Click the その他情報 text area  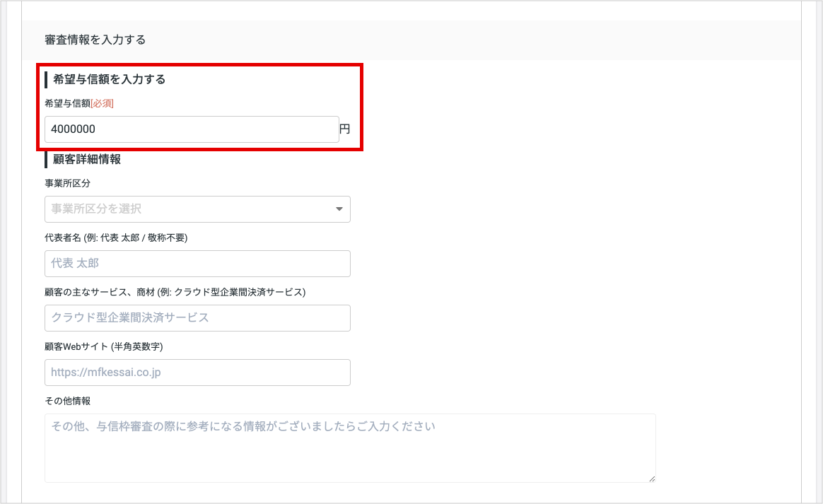click(x=350, y=448)
